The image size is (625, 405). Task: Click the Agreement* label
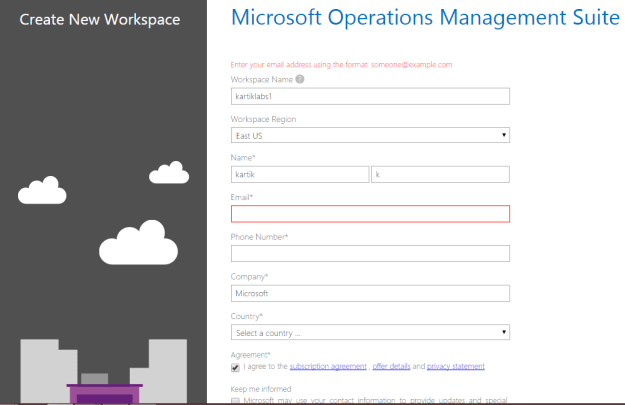pyautogui.click(x=250, y=355)
